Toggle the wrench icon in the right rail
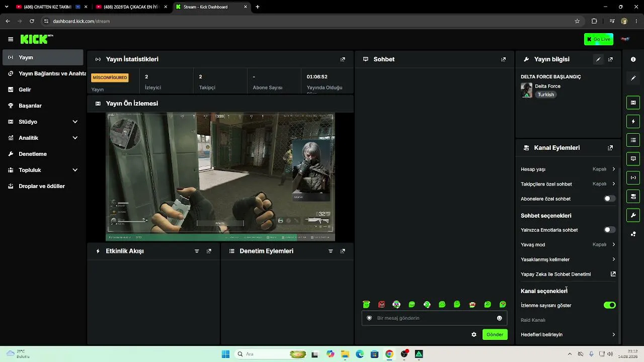Viewport: 644px width, 362px height. click(x=633, y=215)
